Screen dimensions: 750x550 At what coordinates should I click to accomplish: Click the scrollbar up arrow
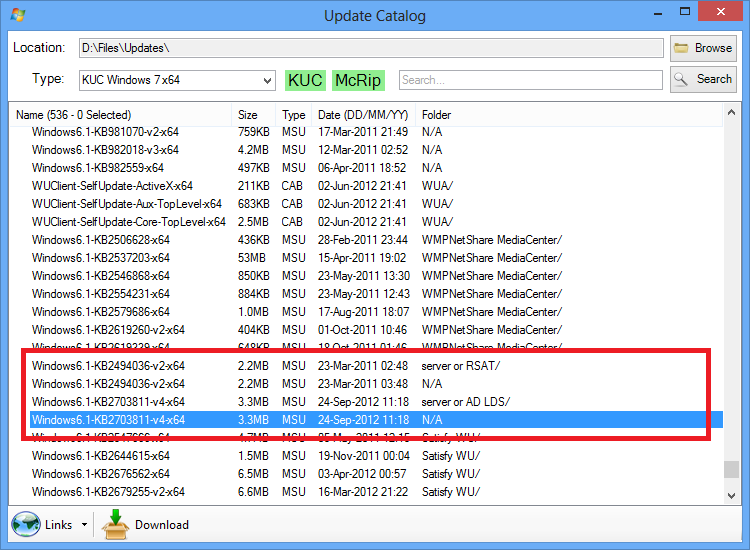point(731,112)
